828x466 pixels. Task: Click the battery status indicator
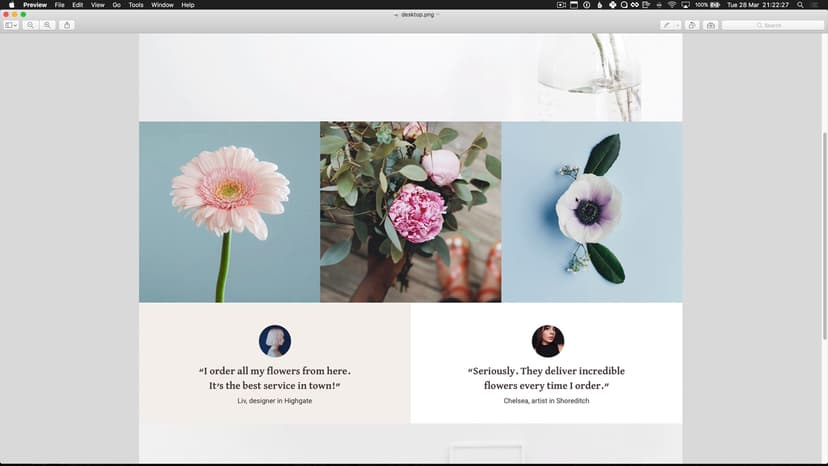pyautogui.click(x=714, y=5)
